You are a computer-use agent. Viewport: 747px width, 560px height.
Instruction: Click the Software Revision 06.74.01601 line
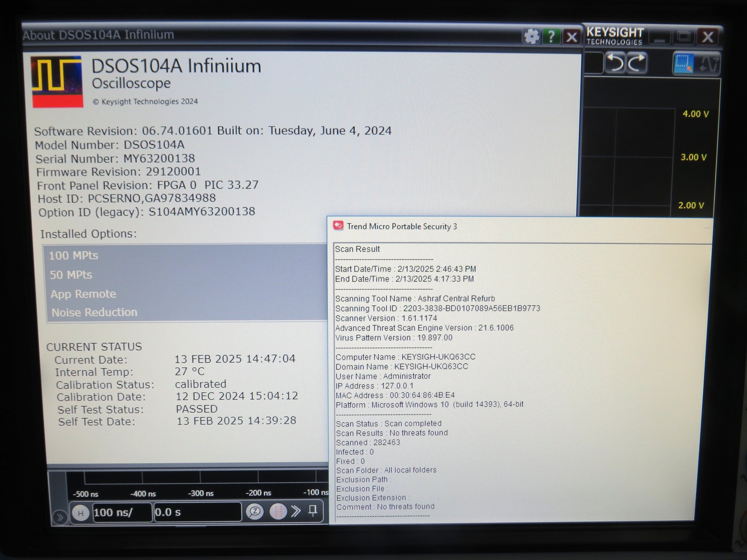coord(213,131)
